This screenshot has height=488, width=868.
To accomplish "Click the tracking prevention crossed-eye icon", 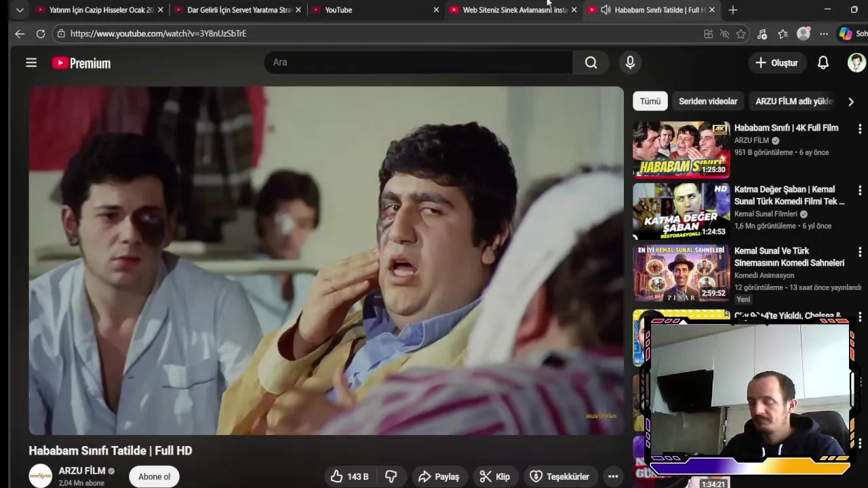I will tap(724, 34).
